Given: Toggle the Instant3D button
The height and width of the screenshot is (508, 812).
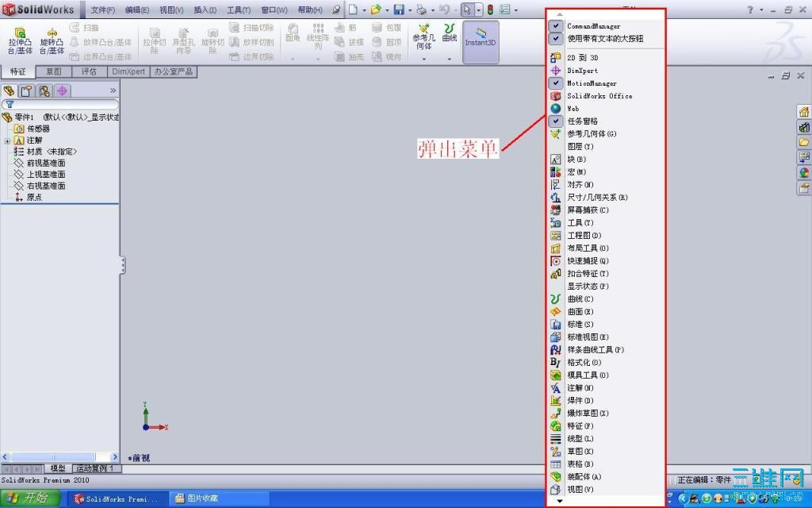Looking at the screenshot, I should pyautogui.click(x=481, y=41).
